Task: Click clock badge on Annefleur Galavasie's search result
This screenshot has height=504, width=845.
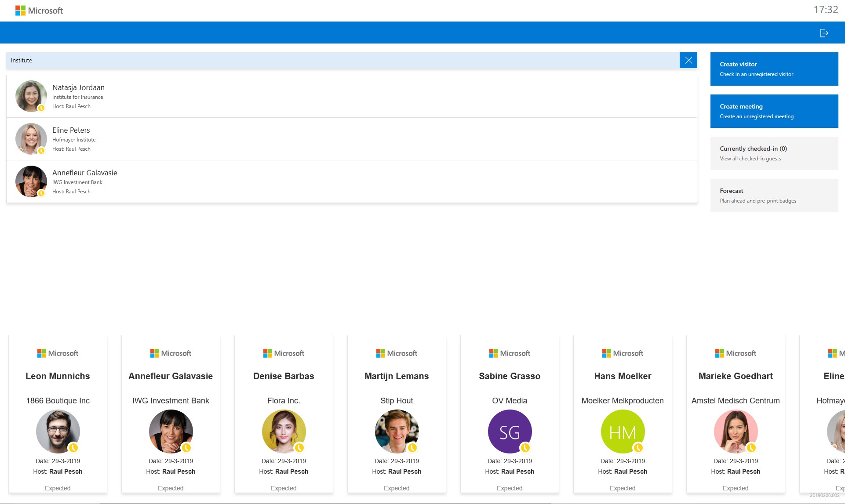Action: coord(41,193)
